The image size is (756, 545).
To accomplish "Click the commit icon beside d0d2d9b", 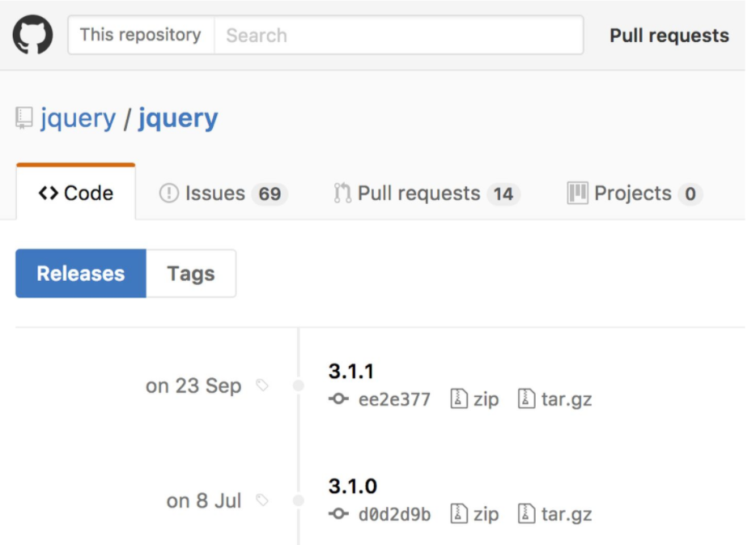I will click(x=338, y=514).
